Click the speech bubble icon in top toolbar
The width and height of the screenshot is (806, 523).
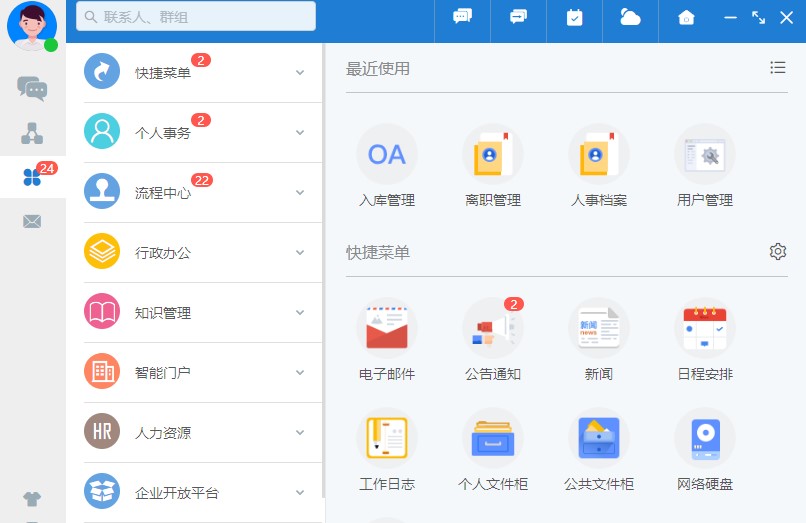tap(462, 17)
